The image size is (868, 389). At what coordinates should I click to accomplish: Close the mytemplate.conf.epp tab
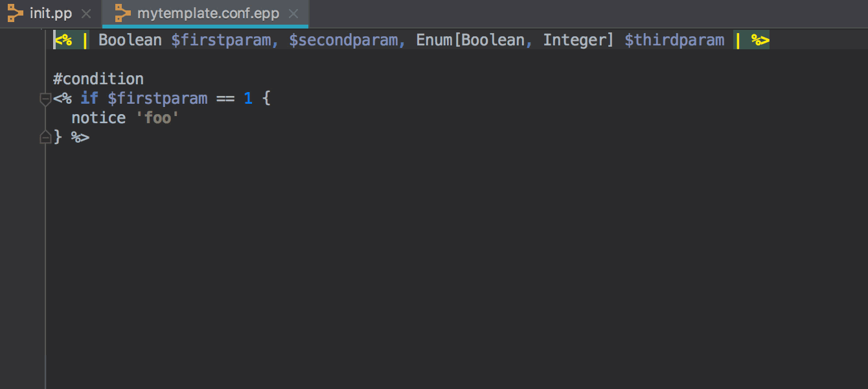pos(293,14)
